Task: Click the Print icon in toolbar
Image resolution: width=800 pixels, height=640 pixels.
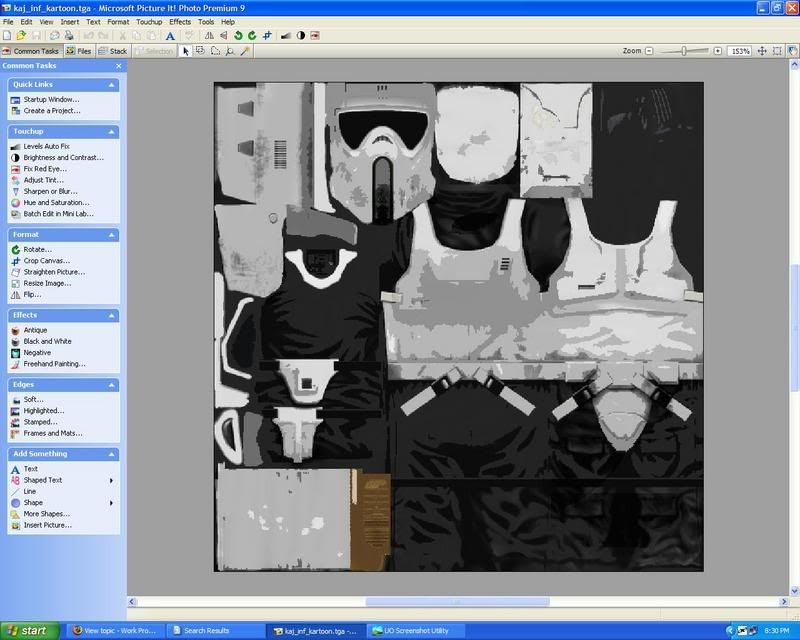Action: (69, 36)
